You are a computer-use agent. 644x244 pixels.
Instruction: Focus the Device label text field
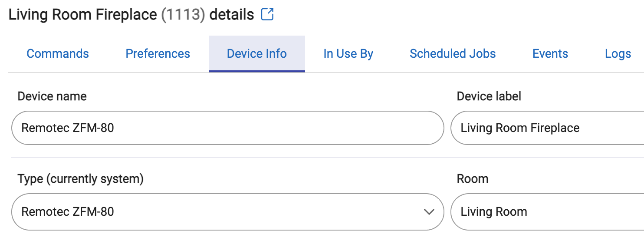(x=547, y=128)
